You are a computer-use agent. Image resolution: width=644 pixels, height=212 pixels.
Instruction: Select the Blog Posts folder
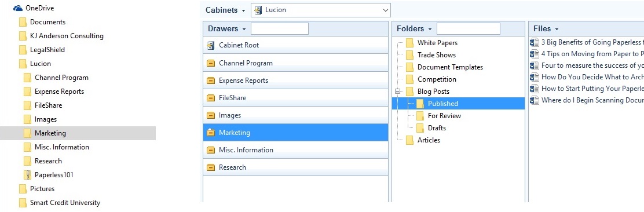coord(433,92)
